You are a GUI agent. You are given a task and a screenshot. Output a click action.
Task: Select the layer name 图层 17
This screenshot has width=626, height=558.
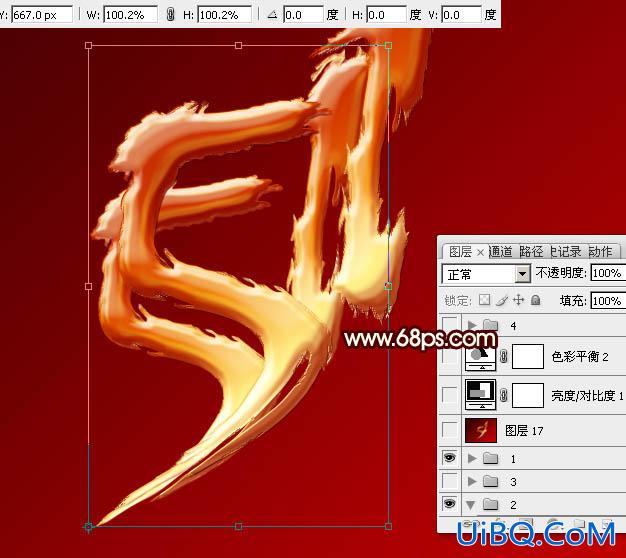524,430
